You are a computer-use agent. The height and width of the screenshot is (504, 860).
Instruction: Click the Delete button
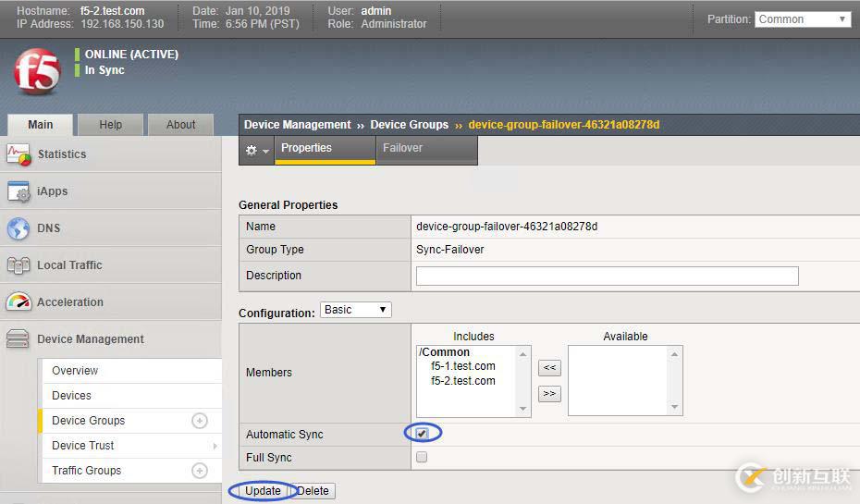pyautogui.click(x=313, y=491)
